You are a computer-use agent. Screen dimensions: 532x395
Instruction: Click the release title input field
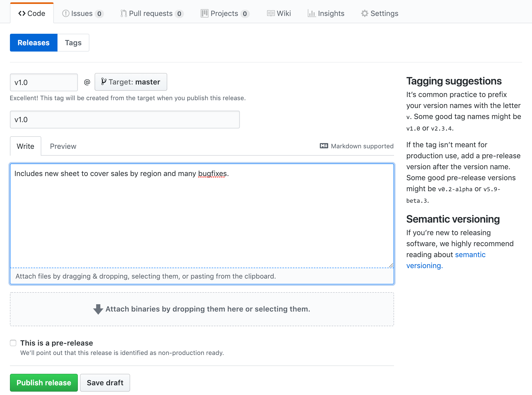[125, 120]
